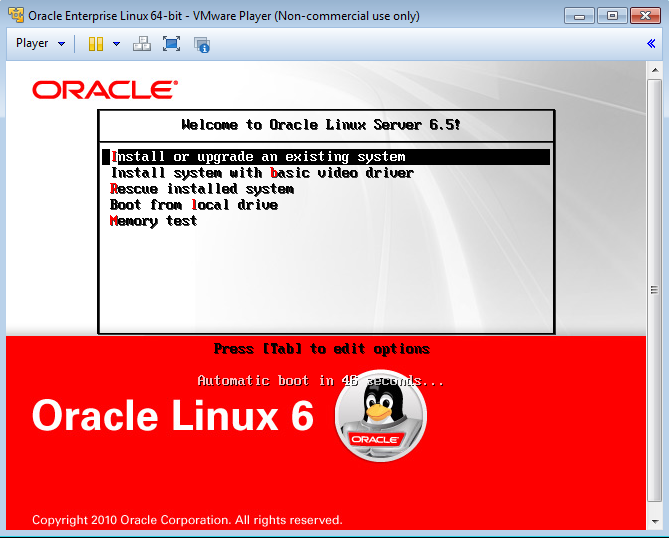
Task: Click the vertical scrollbar thumb
Action: 654,290
